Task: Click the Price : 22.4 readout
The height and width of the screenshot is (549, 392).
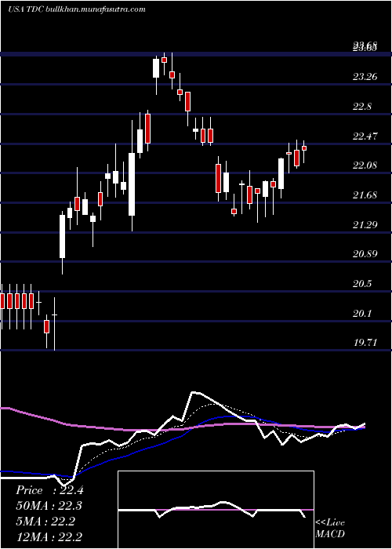Action: pos(49,490)
